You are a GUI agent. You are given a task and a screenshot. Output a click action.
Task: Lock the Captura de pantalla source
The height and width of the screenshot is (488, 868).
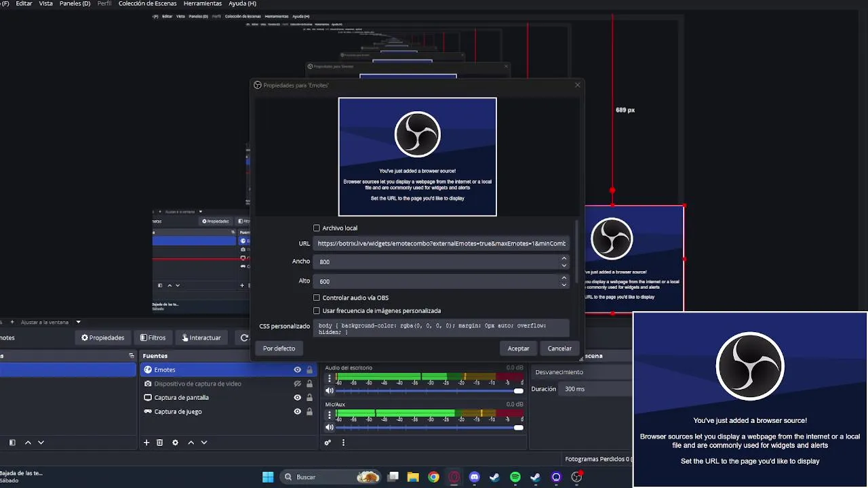click(310, 398)
